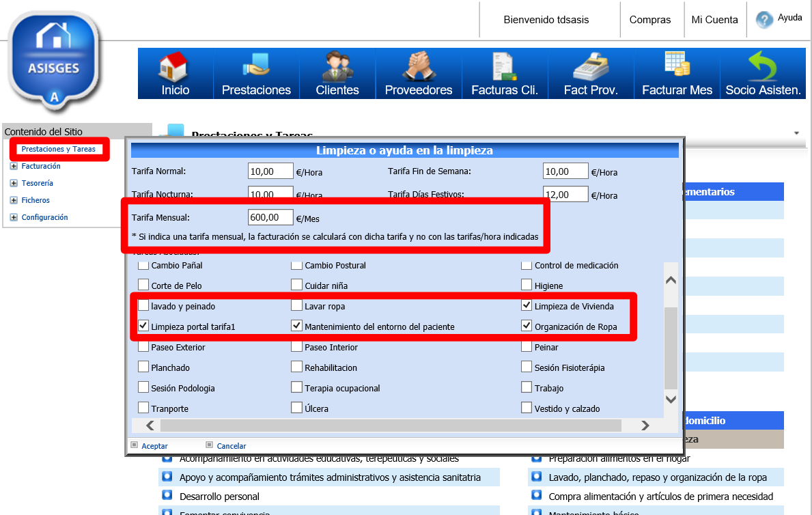Open the Mi Cuenta menu item

click(714, 20)
